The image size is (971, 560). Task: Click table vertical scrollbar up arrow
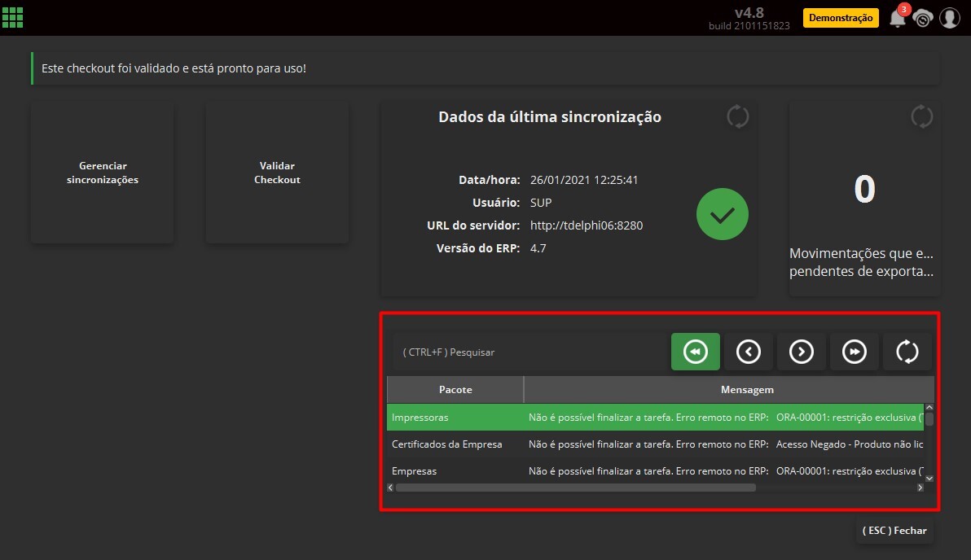coord(929,408)
